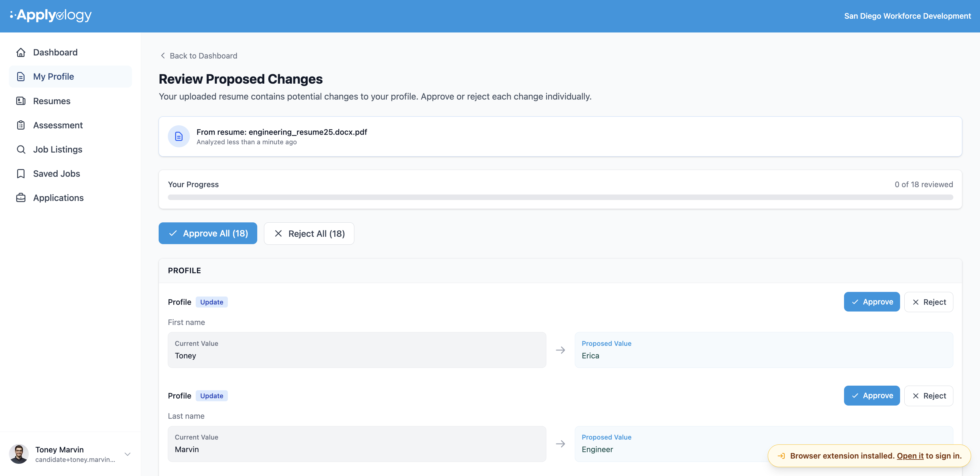Click the Applyology logo
Image resolution: width=980 pixels, height=476 pixels.
coord(51,15)
